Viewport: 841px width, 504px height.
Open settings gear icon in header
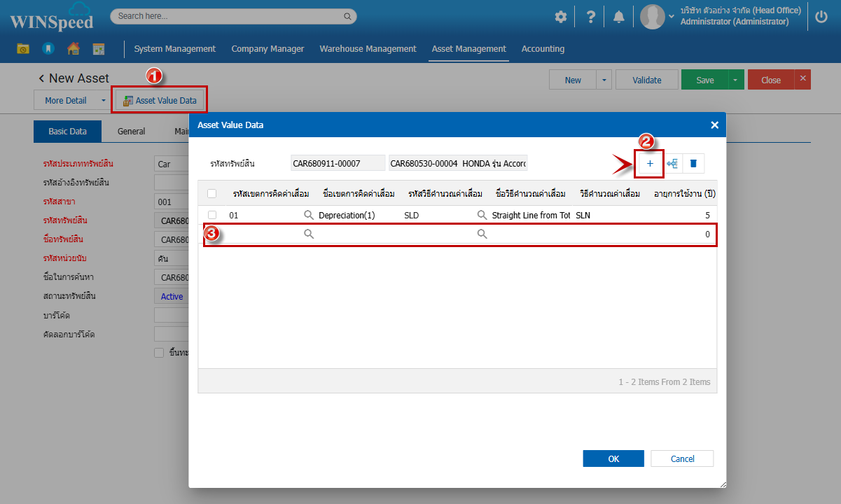pos(560,17)
